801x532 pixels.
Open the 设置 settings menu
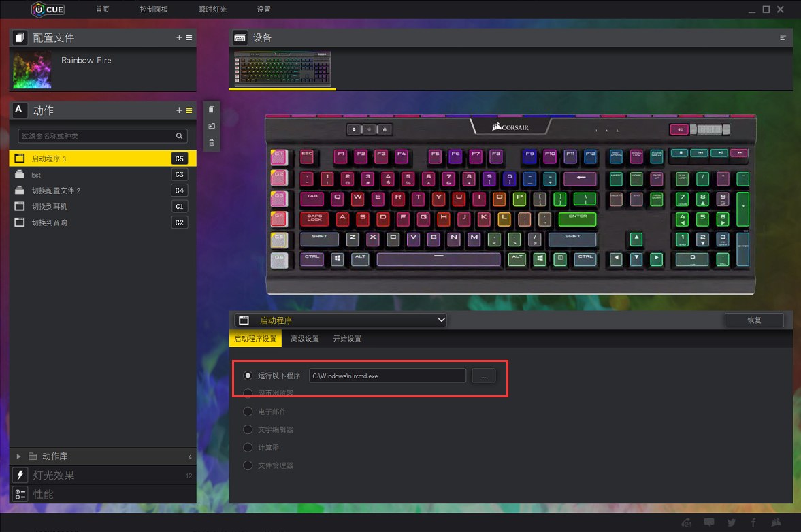[263, 10]
